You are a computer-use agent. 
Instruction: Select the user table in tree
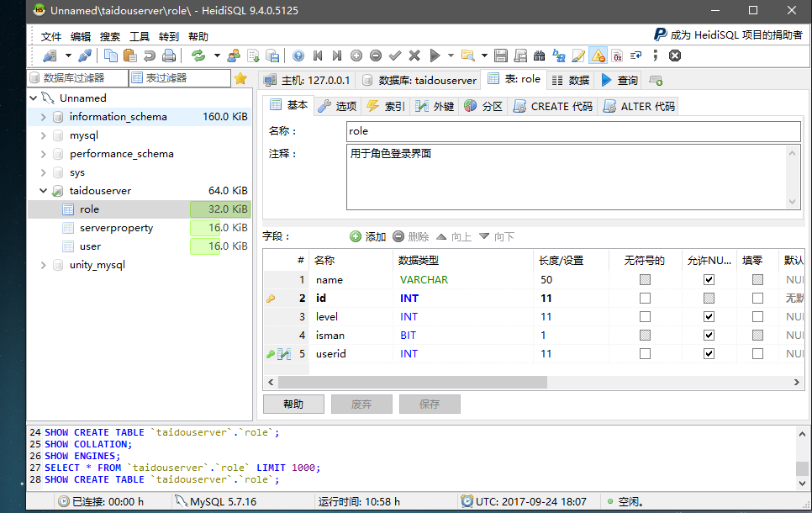(90, 246)
